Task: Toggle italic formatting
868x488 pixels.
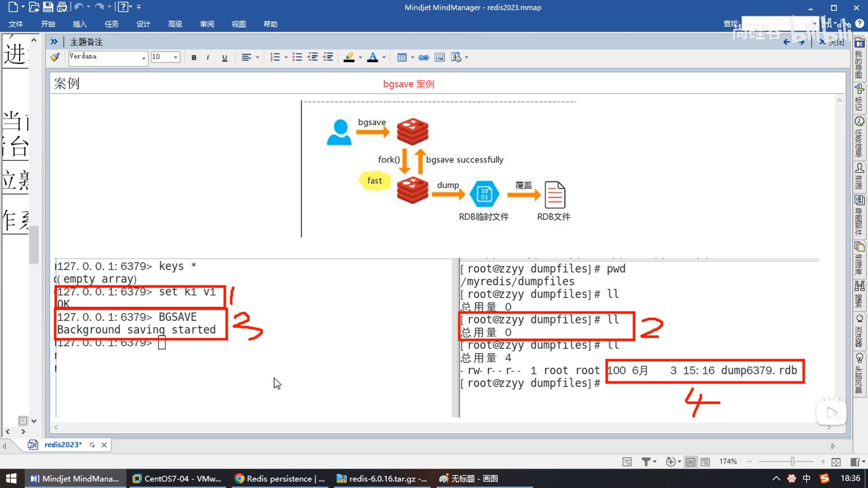Action: [208, 57]
